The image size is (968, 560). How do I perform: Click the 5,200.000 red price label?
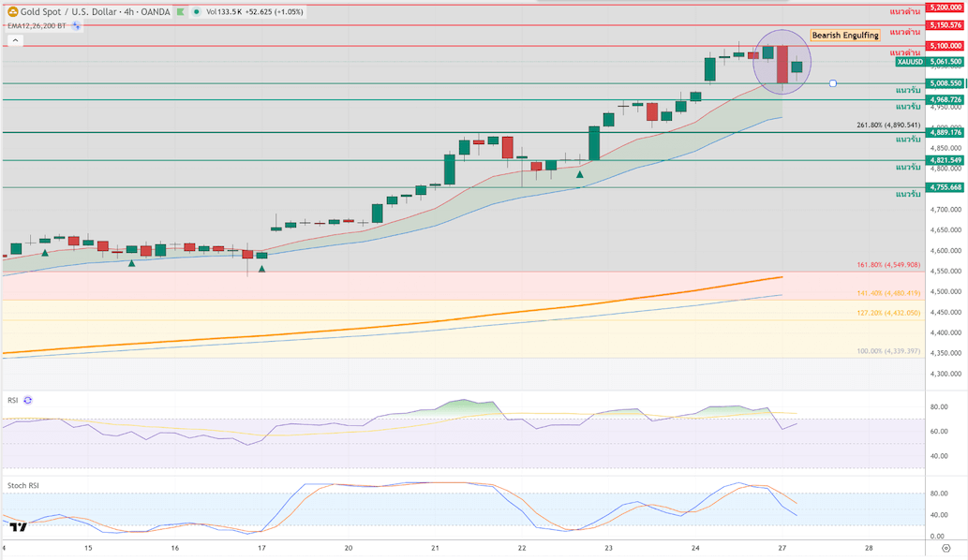pyautogui.click(x=945, y=7)
